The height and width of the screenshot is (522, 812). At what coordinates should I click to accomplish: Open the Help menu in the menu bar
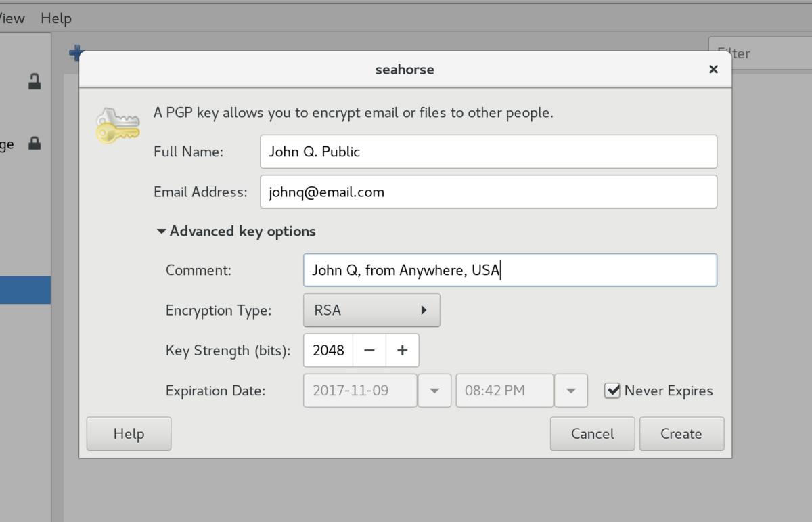[56, 18]
